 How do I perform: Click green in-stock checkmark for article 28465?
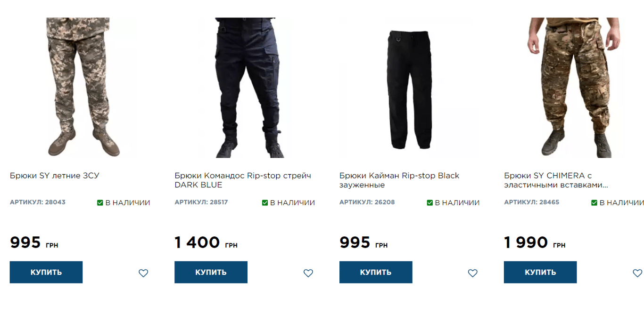click(x=594, y=203)
